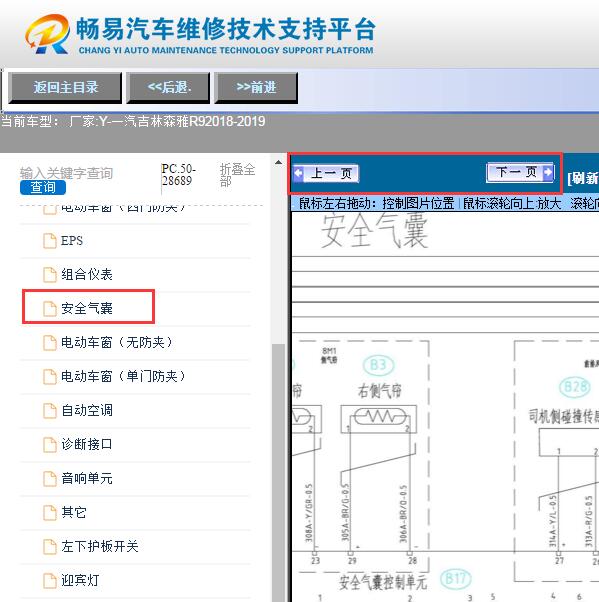This screenshot has width=599, height=602.
Task: Open next page with 下一页
Action: pos(520,172)
